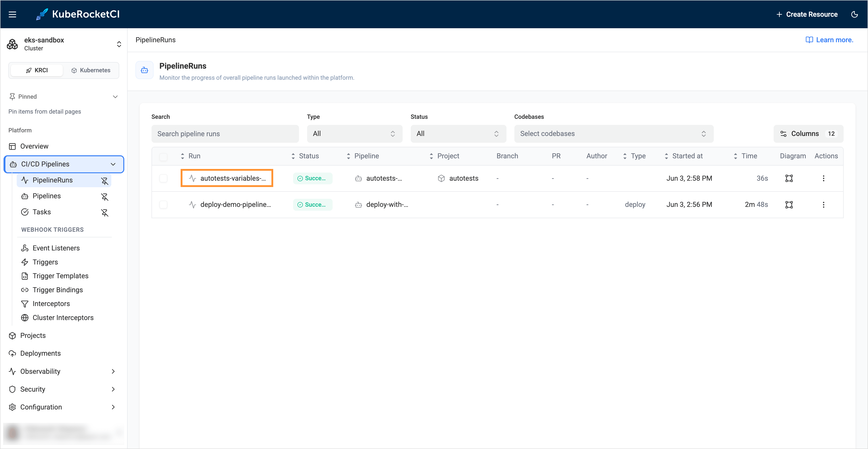Open actions menu for deploy-demo-pipeline run

point(823,205)
